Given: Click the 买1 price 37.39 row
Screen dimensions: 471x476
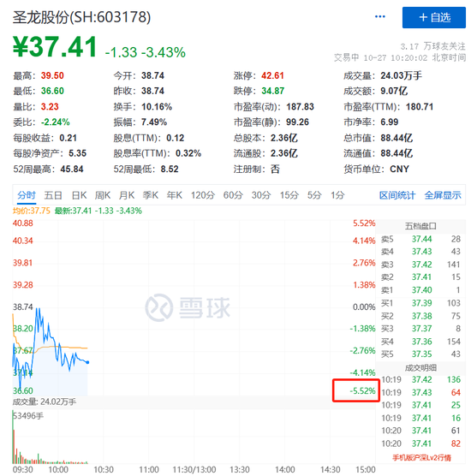Looking at the screenshot, I should (420, 303).
